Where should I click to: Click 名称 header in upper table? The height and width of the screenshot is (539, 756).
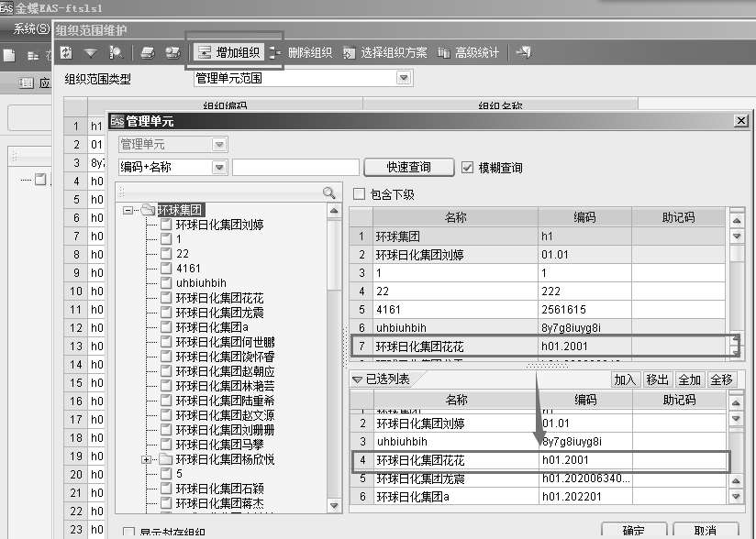(456, 218)
